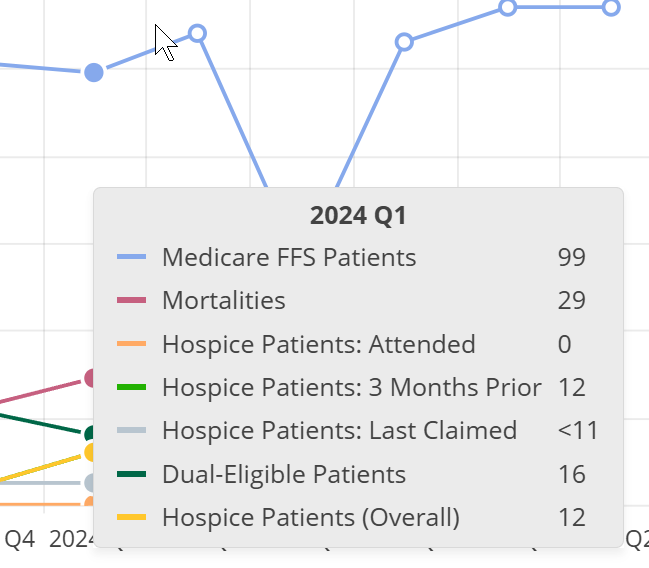Click the yellow Hospice Patients (Overall) swatch
The width and height of the screenshot is (649, 568).
click(x=131, y=517)
